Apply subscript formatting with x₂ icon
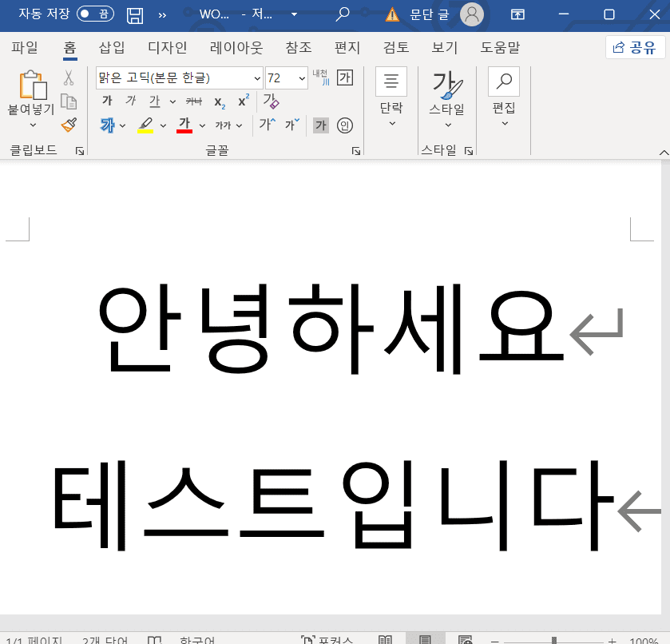 pyautogui.click(x=219, y=101)
